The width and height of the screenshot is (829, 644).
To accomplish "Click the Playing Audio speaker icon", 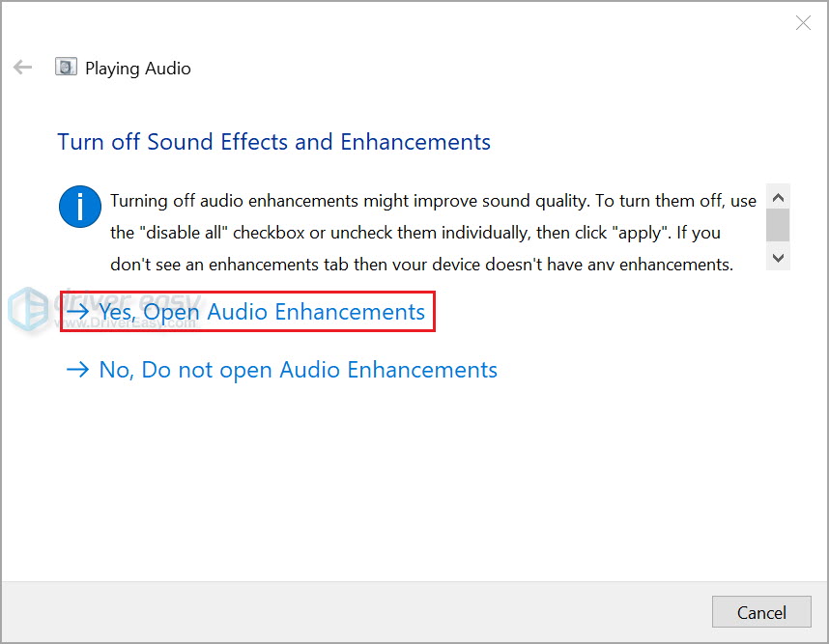I will tap(66, 67).
